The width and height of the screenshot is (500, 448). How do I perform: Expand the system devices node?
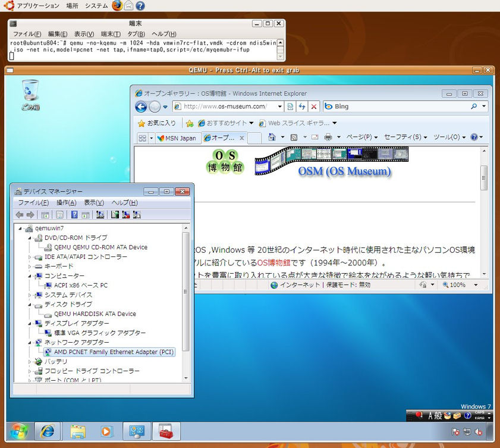tap(29, 295)
